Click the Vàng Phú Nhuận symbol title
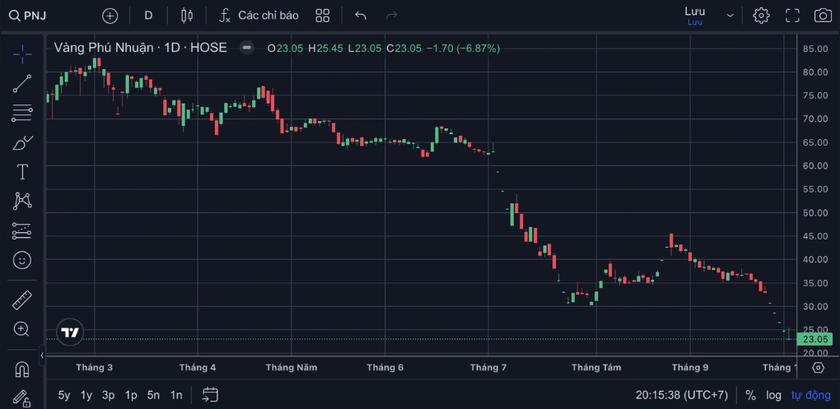840x409 pixels. click(x=140, y=48)
